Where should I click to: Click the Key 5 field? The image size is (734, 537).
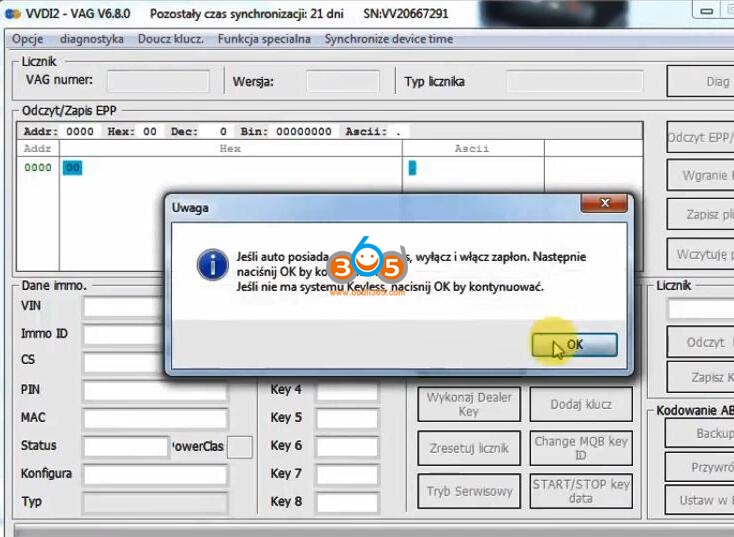(347, 419)
